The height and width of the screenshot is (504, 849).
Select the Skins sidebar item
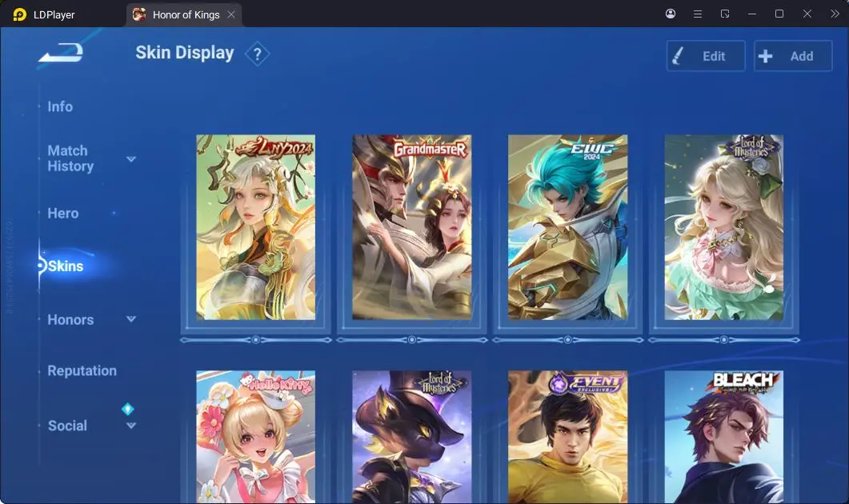pyautogui.click(x=66, y=266)
